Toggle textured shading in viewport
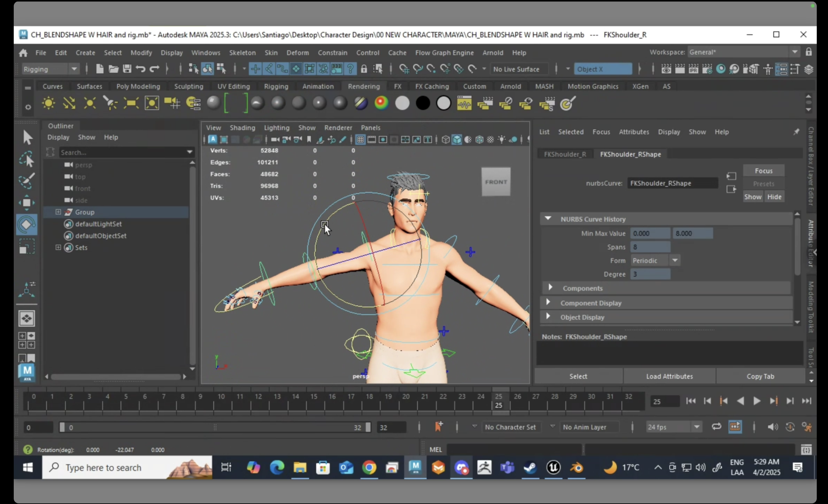The width and height of the screenshot is (828, 504). (490, 140)
